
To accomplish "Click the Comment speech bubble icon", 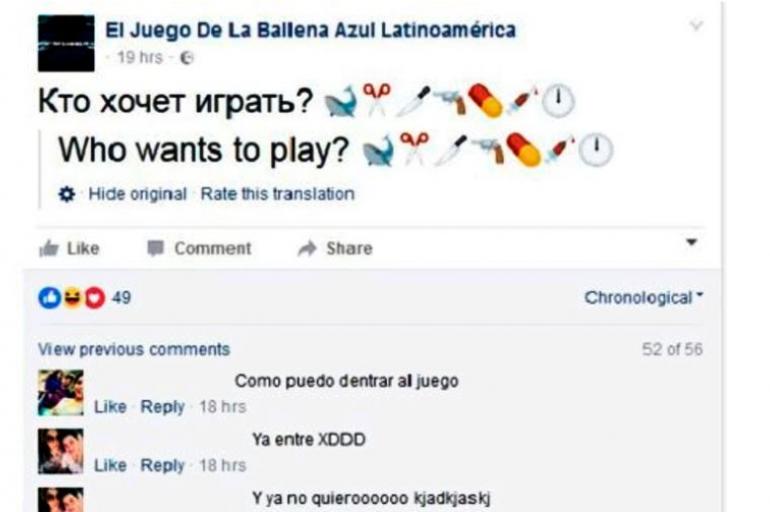I will [155, 248].
